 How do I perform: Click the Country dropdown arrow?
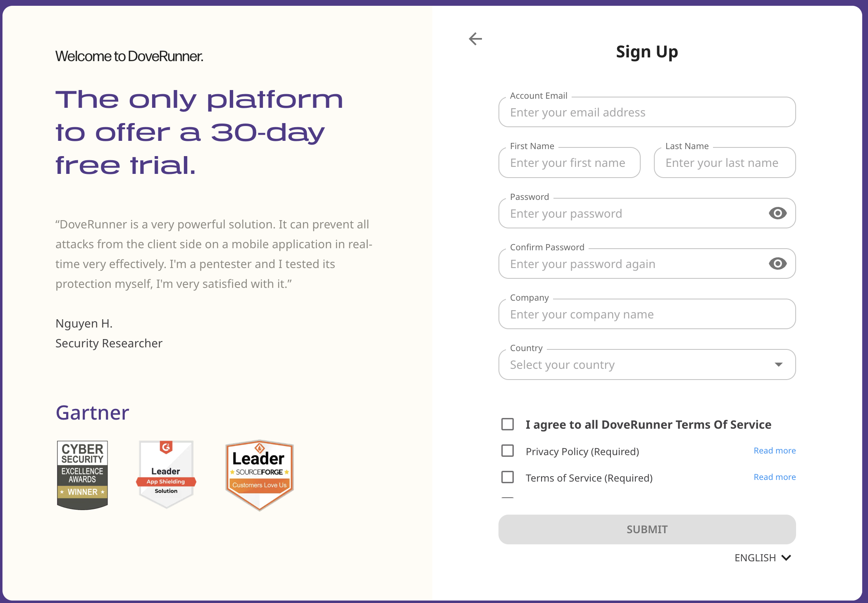(778, 364)
